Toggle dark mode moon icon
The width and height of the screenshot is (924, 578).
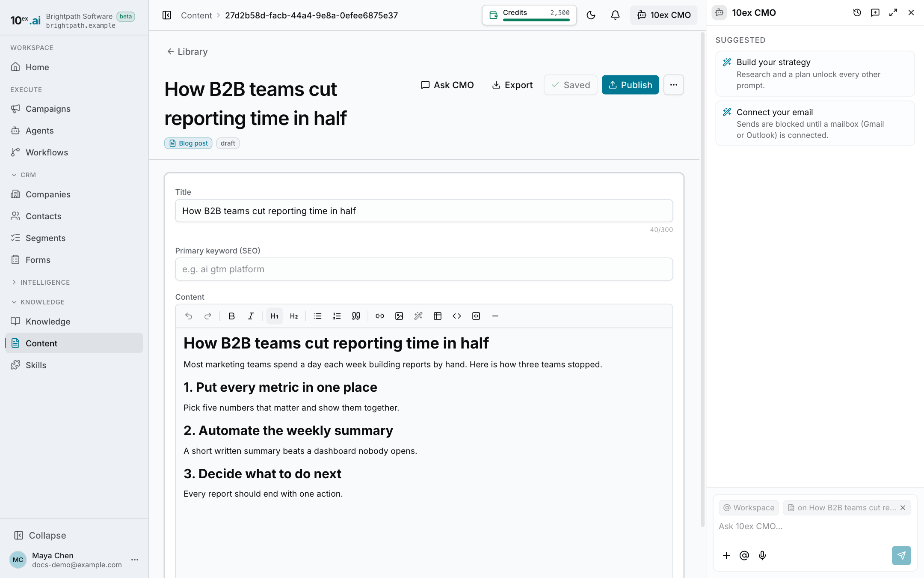(x=591, y=15)
